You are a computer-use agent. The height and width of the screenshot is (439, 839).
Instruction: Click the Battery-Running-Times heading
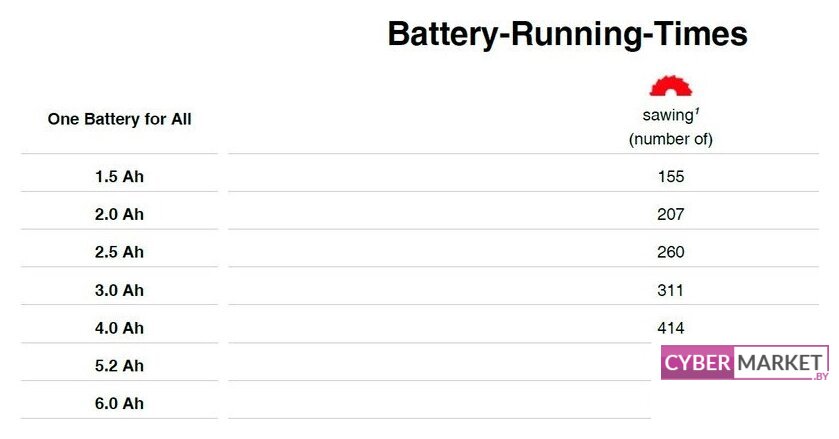pos(567,34)
